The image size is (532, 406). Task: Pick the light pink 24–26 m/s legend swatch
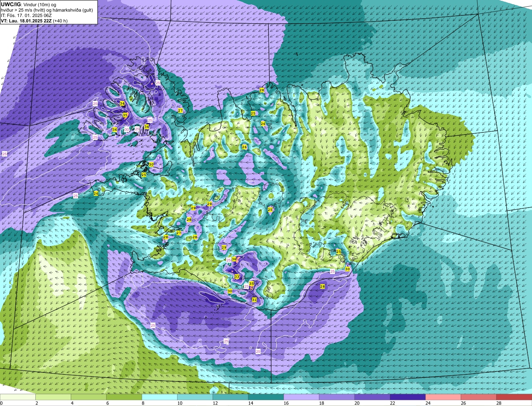(x=443, y=397)
